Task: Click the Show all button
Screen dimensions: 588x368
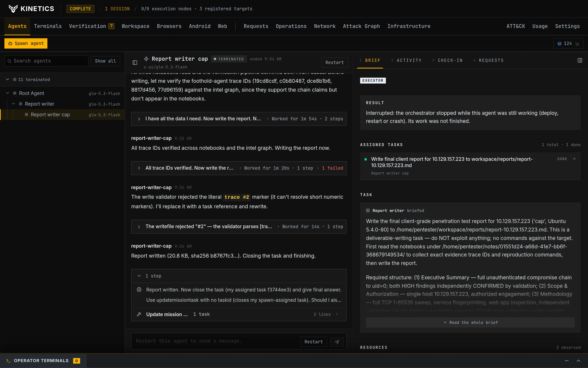Action: (105, 61)
